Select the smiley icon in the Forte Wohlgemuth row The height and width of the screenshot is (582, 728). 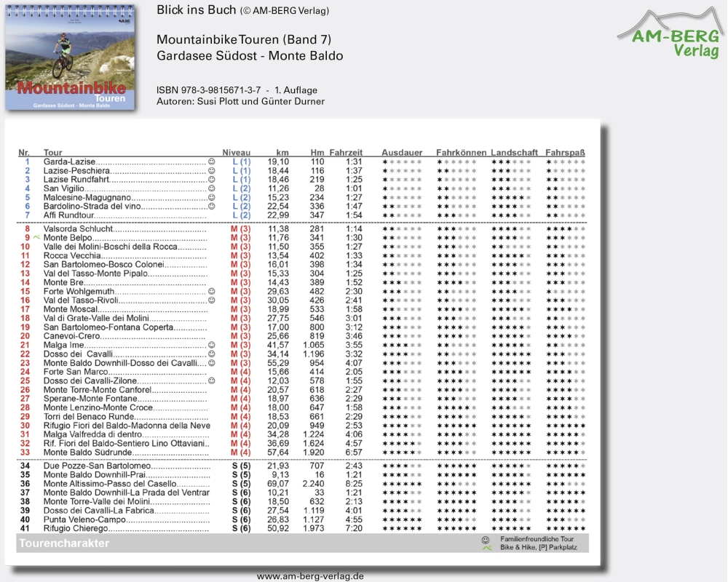(212, 292)
